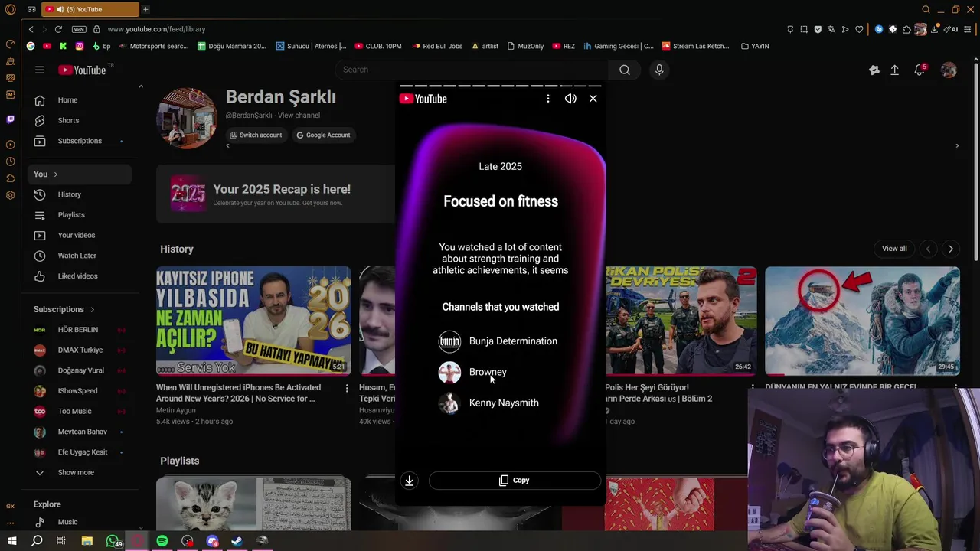The width and height of the screenshot is (980, 551).
Task: Open a new browser tab
Action: [145, 9]
